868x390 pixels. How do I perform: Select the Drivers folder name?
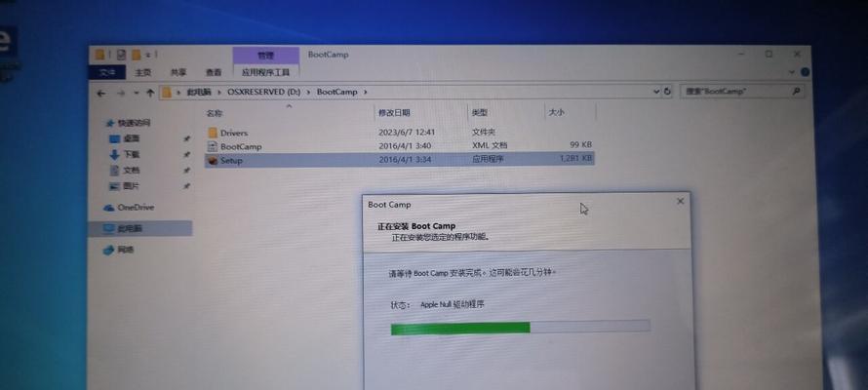click(x=234, y=133)
